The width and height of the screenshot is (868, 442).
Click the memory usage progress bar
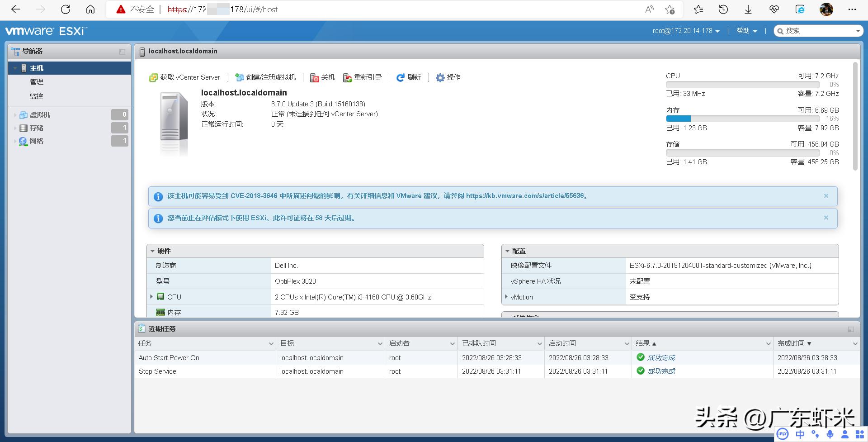tap(741, 118)
